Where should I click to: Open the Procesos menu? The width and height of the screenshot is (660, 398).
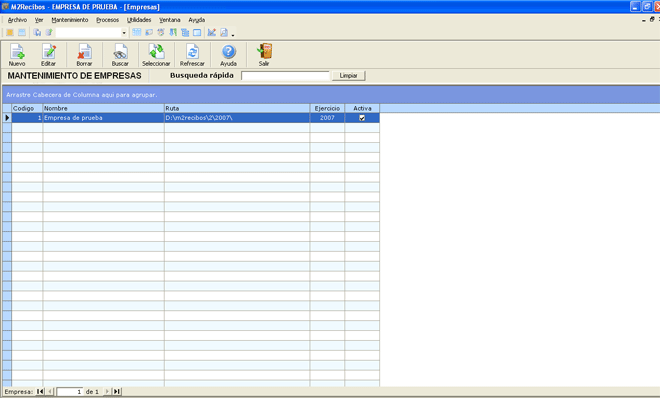click(107, 20)
